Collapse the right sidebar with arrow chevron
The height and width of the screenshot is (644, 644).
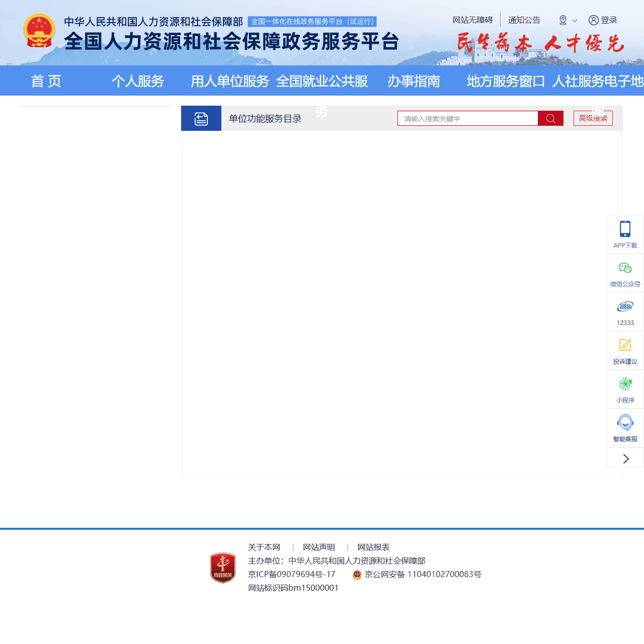point(625,458)
